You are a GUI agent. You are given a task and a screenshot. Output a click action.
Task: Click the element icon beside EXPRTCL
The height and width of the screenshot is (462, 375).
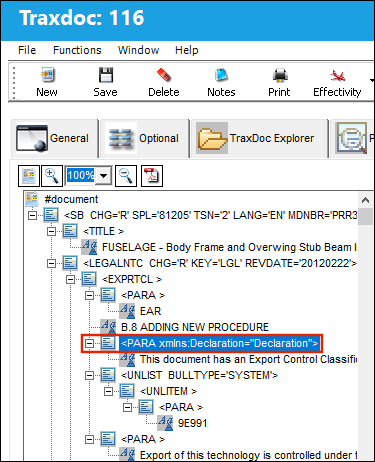coord(89,279)
